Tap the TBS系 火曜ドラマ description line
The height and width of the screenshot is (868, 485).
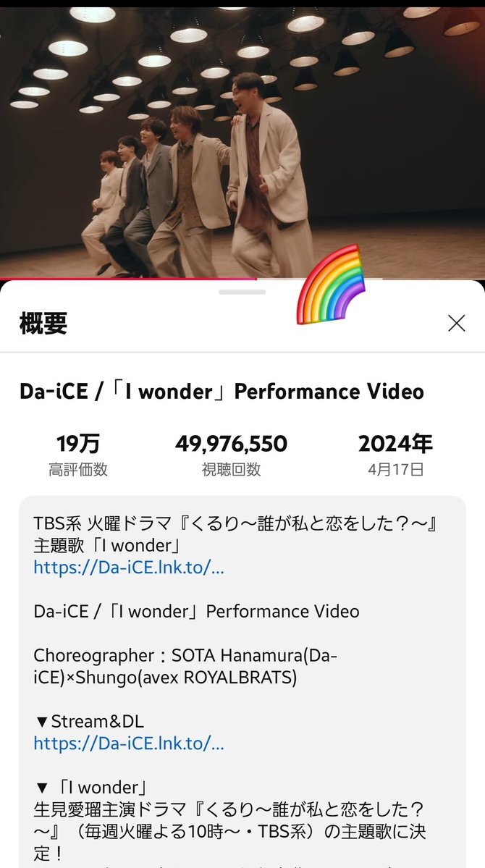click(x=237, y=523)
